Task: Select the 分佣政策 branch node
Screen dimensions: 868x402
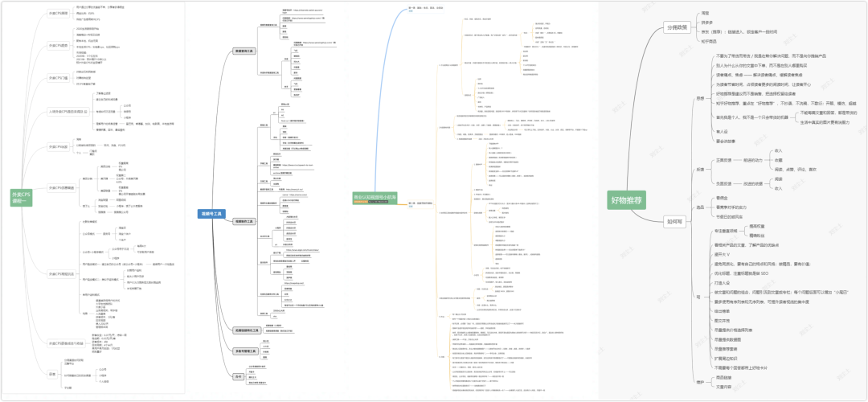Action: coord(677,27)
